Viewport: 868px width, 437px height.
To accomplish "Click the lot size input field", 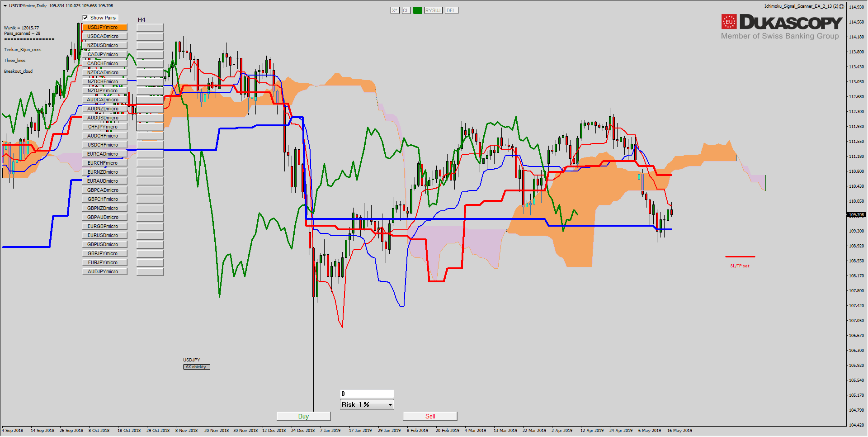I will click(367, 394).
